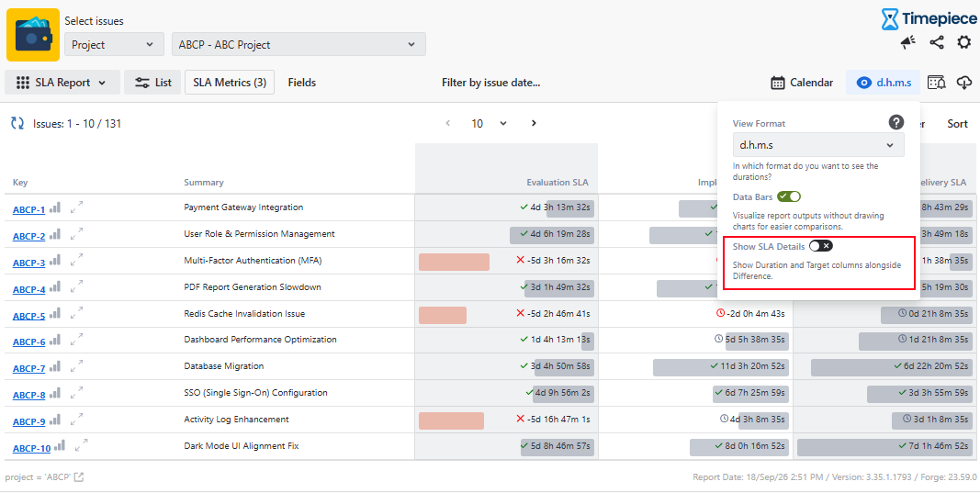This screenshot has width=980, height=493.
Task: Click the red data bar for ABCP-5
Action: (x=443, y=315)
